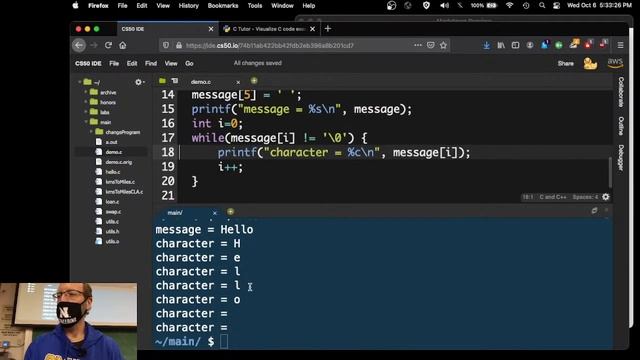Image resolution: width=640 pixels, height=360 pixels.
Task: Click tracking protection shield in address bar
Action: coord(166,45)
